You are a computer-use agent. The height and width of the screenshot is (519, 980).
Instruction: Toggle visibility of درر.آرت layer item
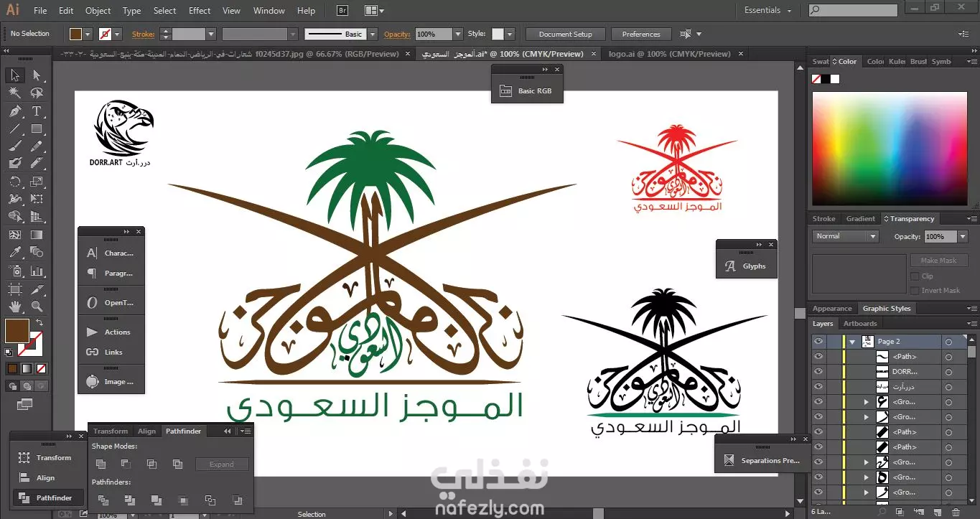click(818, 387)
